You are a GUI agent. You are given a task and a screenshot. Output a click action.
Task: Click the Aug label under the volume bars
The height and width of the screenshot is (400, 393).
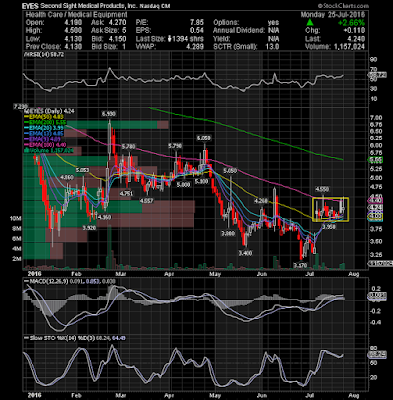(354, 274)
